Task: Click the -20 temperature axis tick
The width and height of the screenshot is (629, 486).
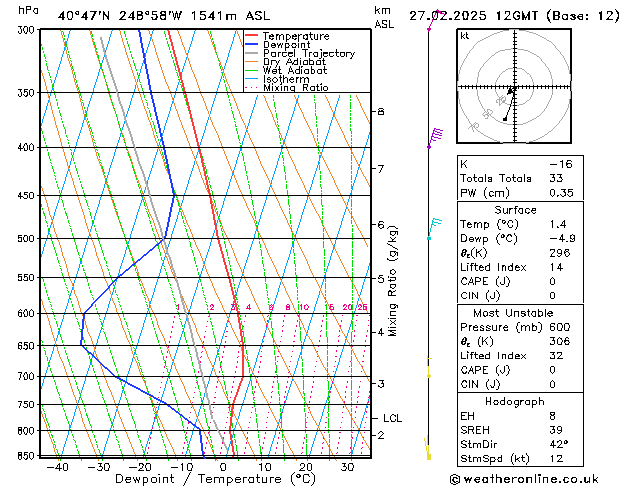Action: (140, 467)
